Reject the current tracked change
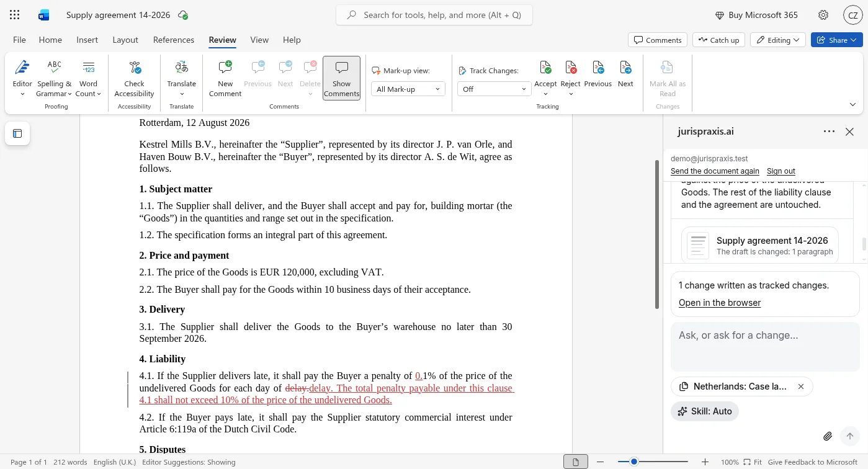The height and width of the screenshot is (469, 868). (x=570, y=73)
